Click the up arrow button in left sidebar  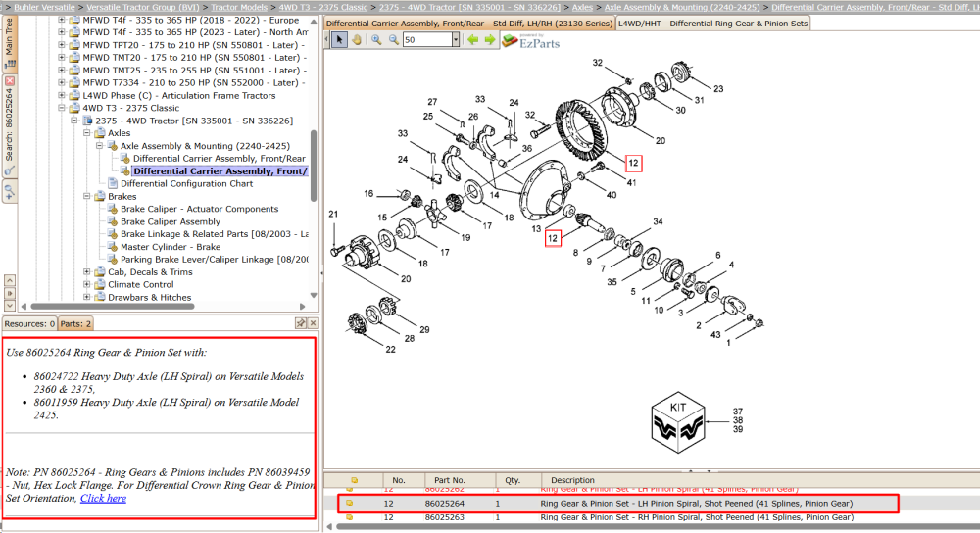coord(10,280)
